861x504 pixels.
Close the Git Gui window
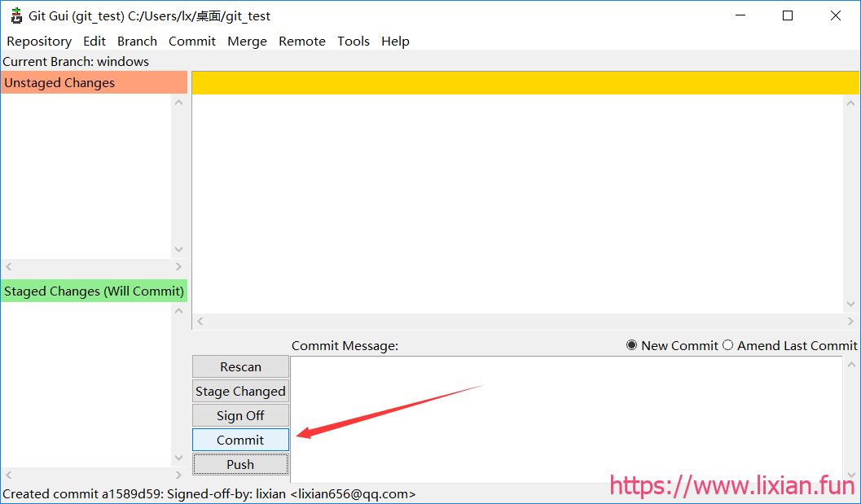click(x=835, y=16)
